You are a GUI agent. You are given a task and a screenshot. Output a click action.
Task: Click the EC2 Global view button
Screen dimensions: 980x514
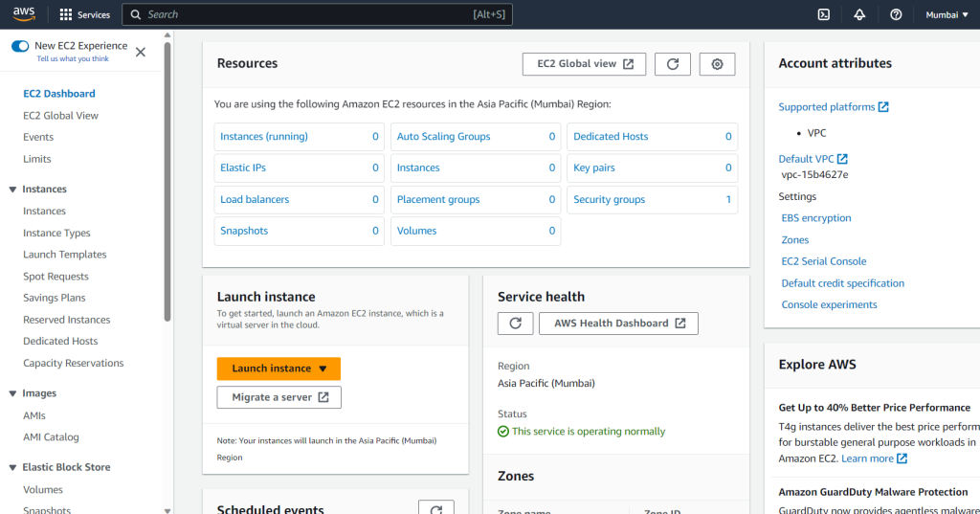click(585, 64)
